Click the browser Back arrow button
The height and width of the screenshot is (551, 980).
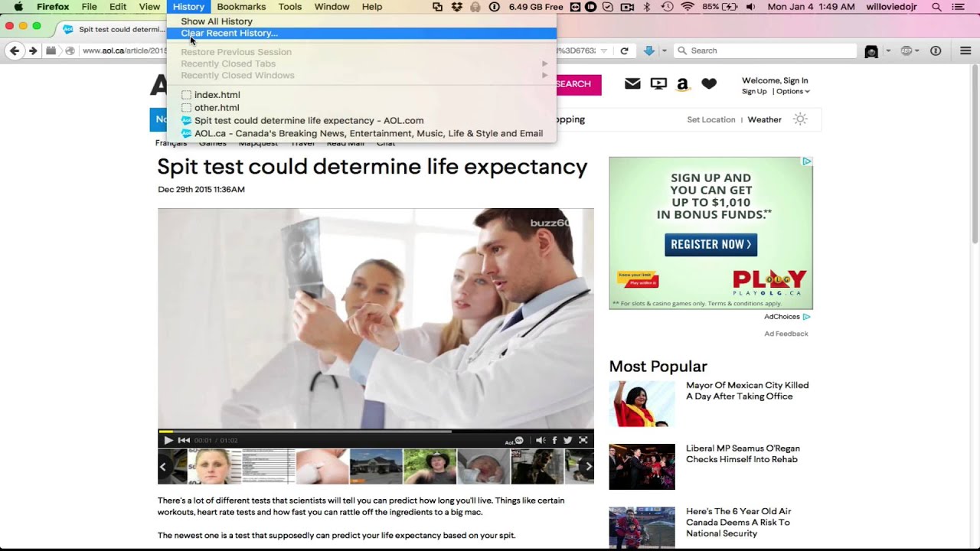(x=14, y=51)
